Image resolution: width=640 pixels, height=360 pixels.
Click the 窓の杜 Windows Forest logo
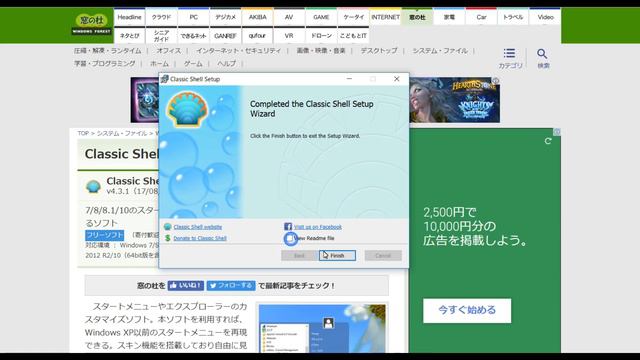click(91, 24)
